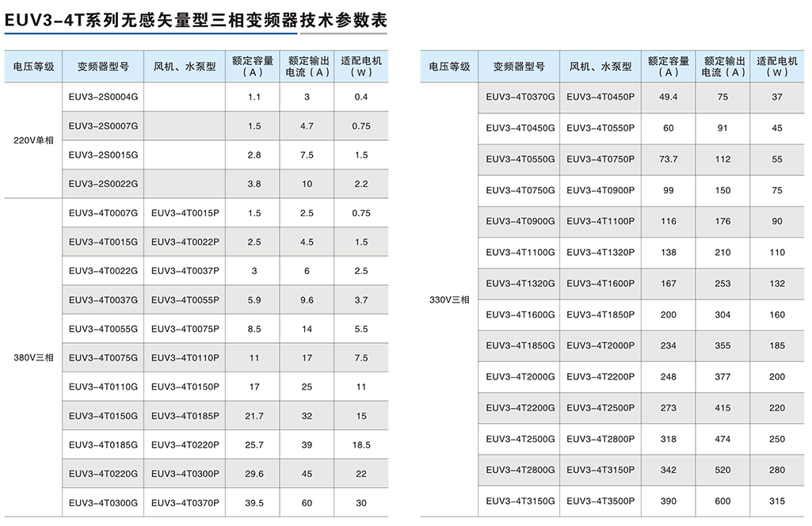Select the motor power value 315 cell
Viewport: 812px width, 526px height.
click(777, 501)
